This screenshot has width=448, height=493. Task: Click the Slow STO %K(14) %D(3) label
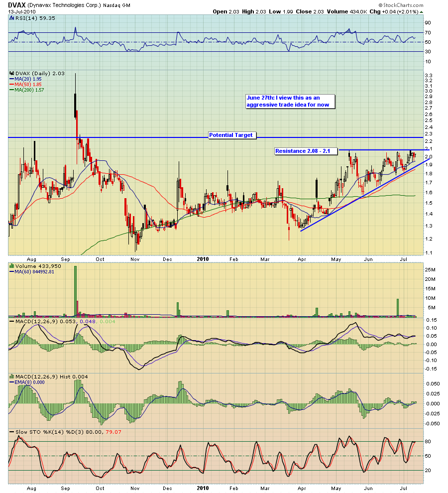coord(50,432)
